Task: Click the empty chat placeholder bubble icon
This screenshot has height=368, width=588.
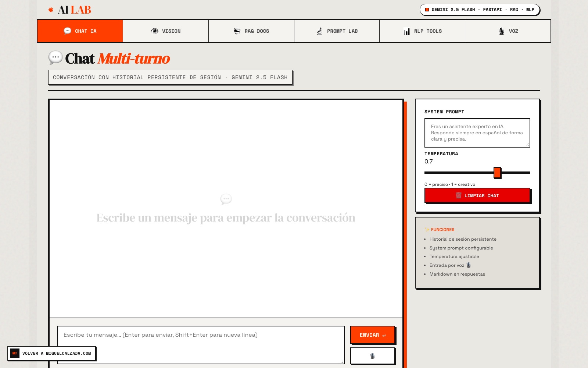Action: click(226, 199)
